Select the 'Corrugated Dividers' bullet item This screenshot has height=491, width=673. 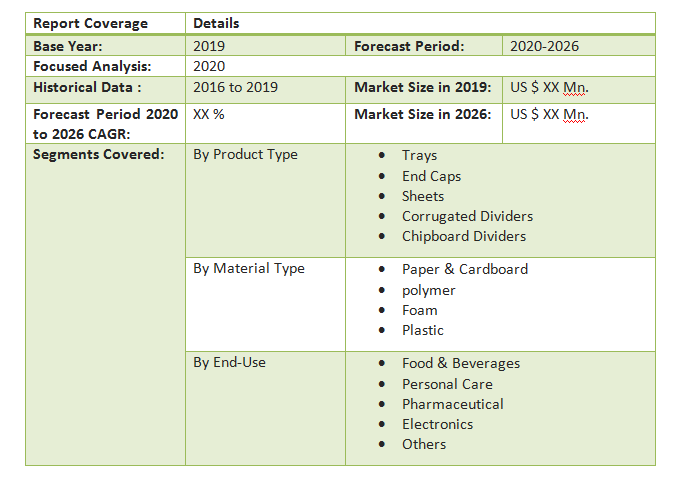(x=467, y=216)
